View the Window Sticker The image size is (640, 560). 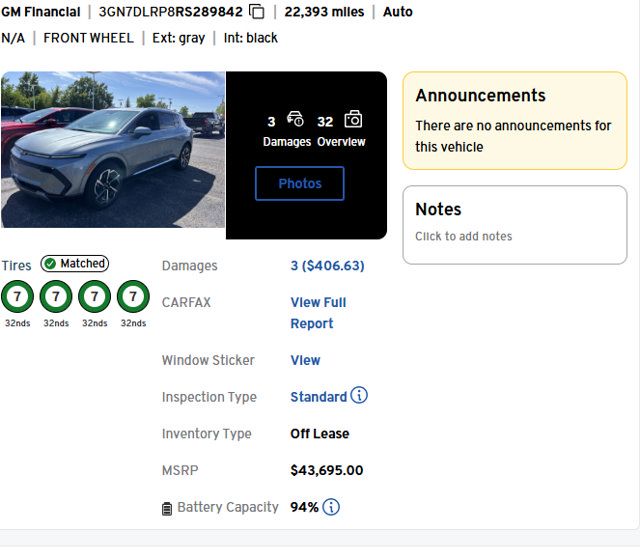(305, 360)
